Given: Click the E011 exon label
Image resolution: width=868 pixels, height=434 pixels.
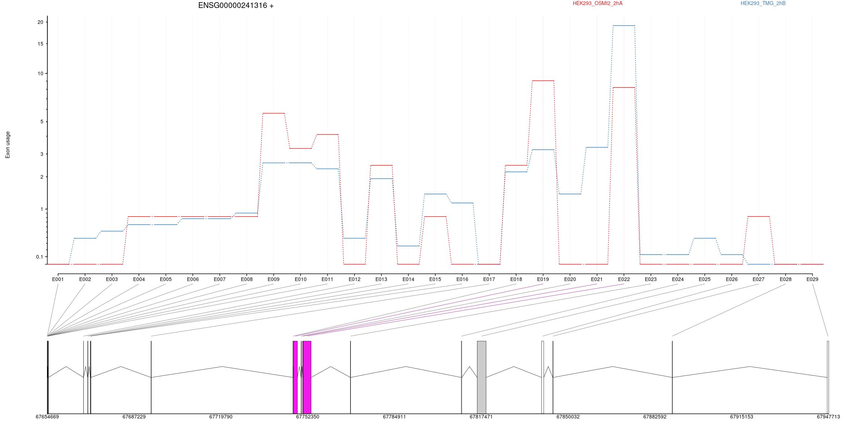Looking at the screenshot, I should click(x=327, y=279).
